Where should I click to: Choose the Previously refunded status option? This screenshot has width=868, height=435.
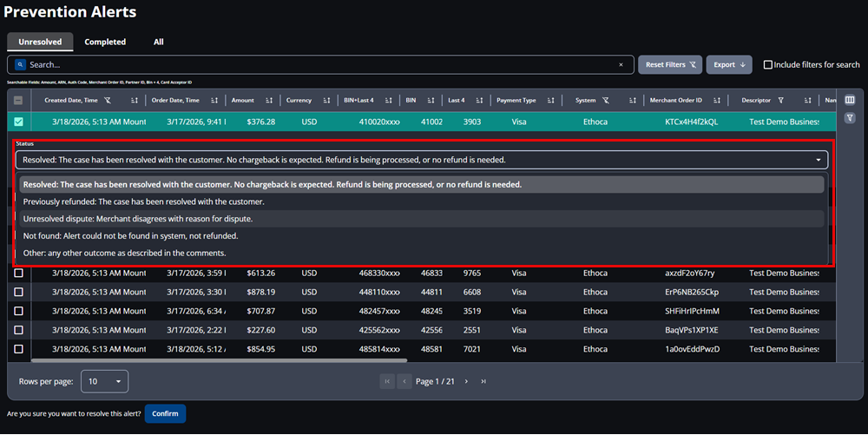pyautogui.click(x=421, y=202)
